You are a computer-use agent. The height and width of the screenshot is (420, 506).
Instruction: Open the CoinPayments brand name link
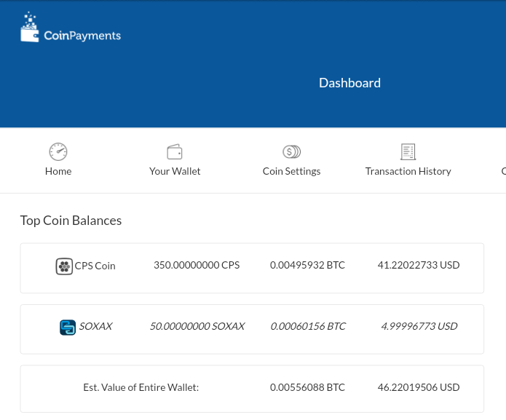pos(82,36)
